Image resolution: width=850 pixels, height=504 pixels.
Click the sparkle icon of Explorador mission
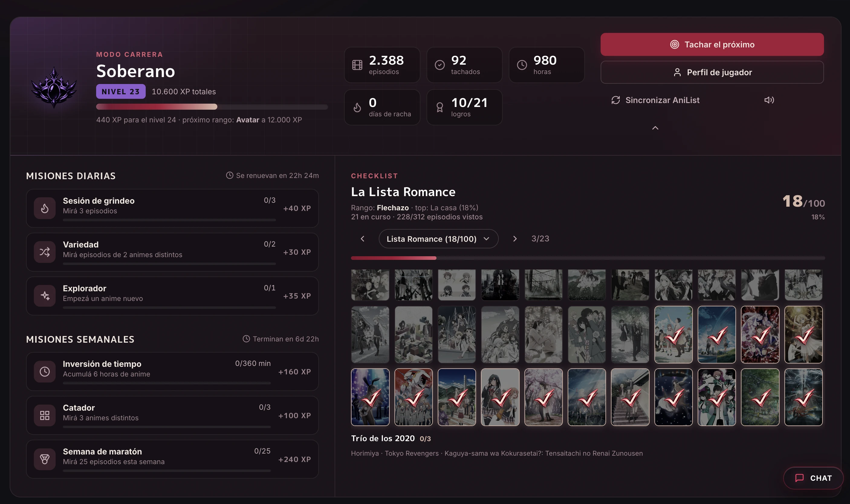click(x=44, y=296)
